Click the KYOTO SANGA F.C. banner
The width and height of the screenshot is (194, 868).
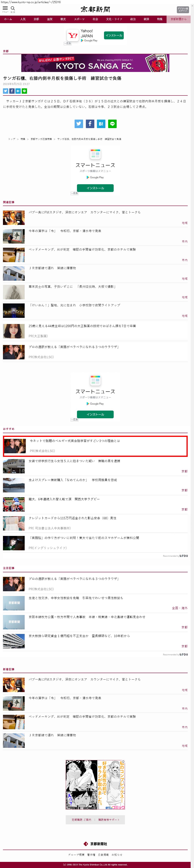point(95,63)
